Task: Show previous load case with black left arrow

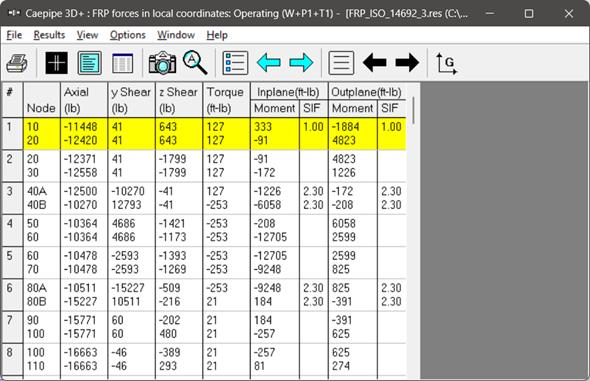Action: point(375,62)
